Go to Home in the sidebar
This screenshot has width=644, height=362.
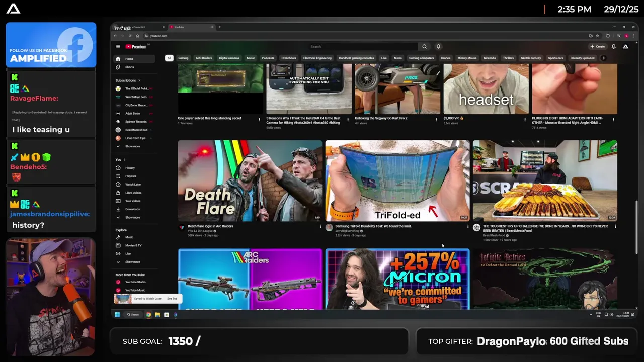[134, 59]
